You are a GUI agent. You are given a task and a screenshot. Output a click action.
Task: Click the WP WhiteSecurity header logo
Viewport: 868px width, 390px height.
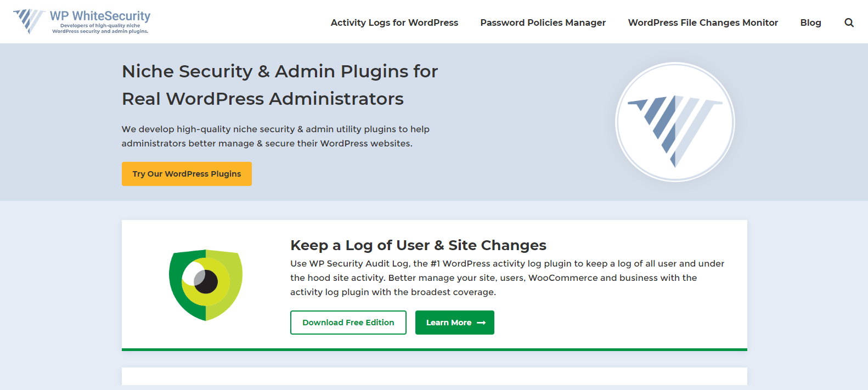pyautogui.click(x=82, y=21)
